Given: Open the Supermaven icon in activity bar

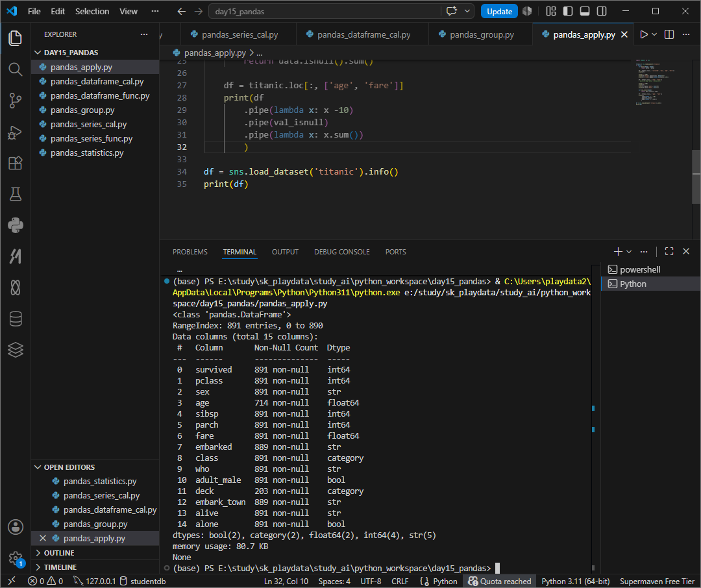Looking at the screenshot, I should (15, 256).
